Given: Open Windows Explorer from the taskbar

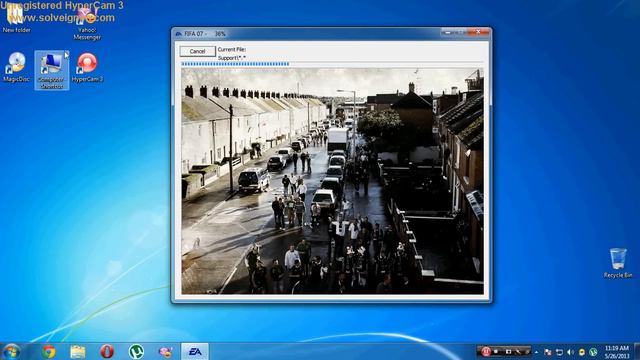Looking at the screenshot, I should point(78,351).
